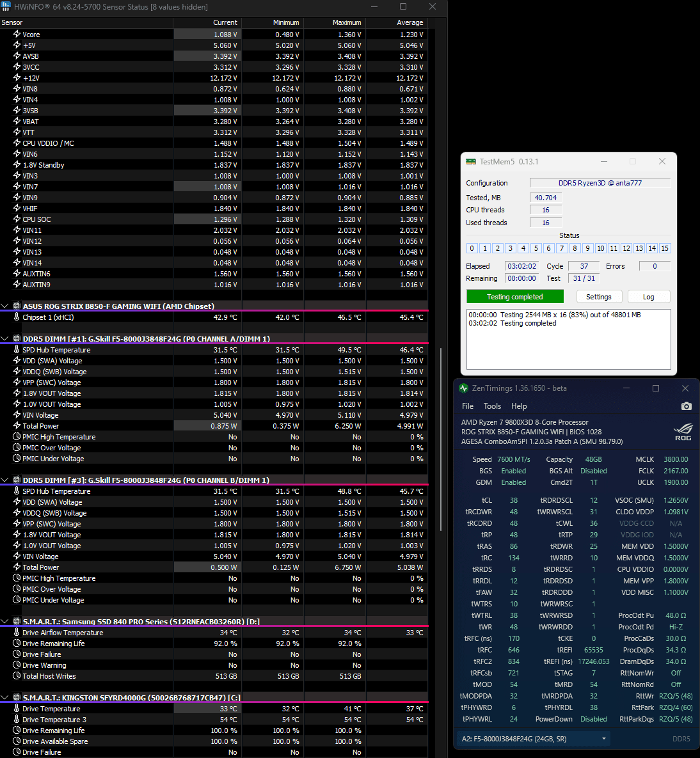Select the Total Power row showing 0.875 W
The width and height of the screenshot is (700, 758).
coord(214,426)
